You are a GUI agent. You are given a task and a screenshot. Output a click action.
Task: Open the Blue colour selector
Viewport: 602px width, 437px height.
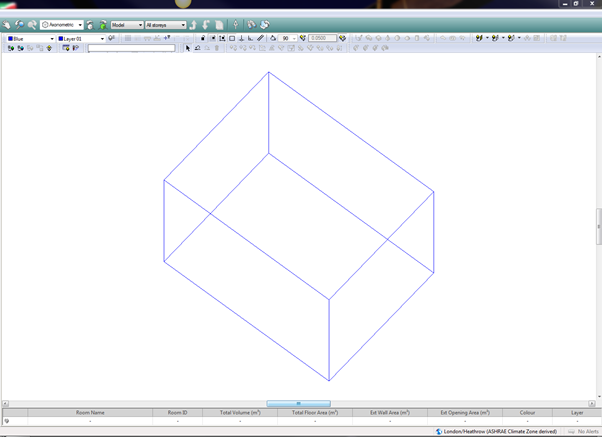pos(28,38)
